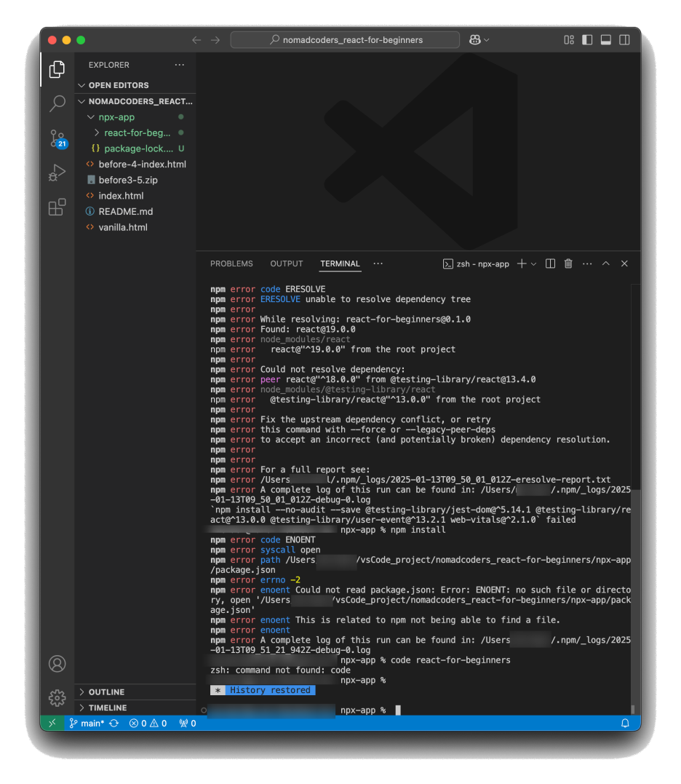The width and height of the screenshot is (681, 784).
Task: Open the Copilot dropdown arrow
Action: (487, 40)
